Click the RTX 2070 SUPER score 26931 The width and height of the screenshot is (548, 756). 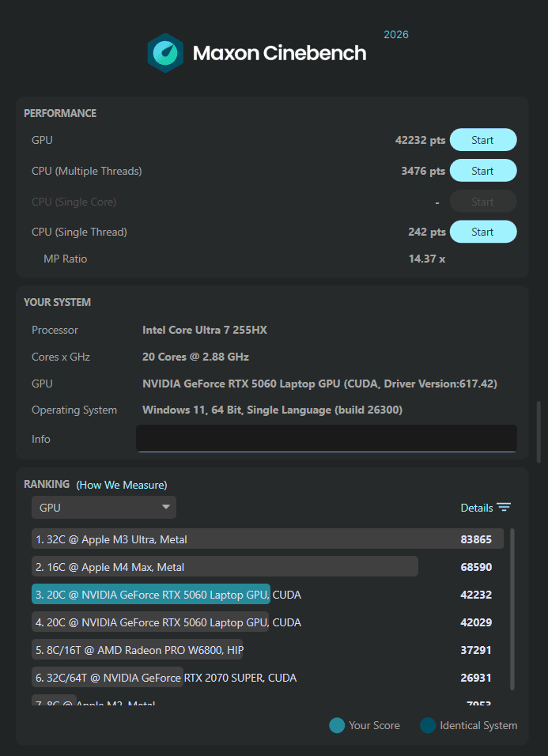point(476,679)
